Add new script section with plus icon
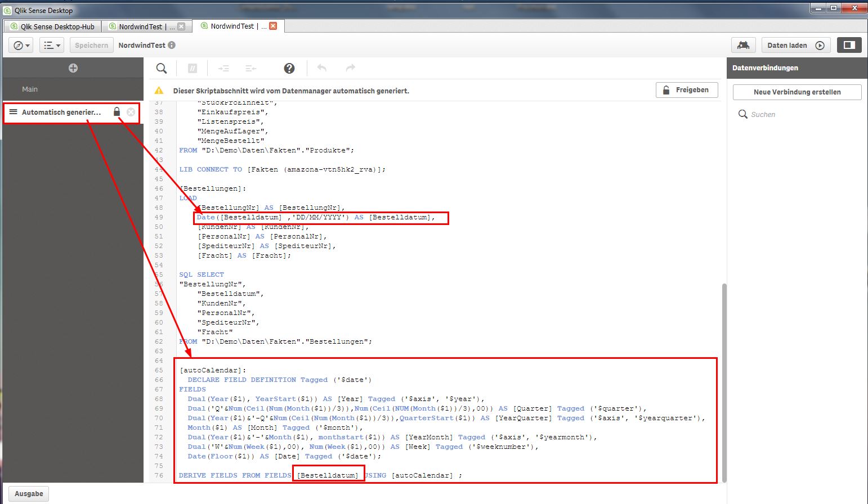Screen dimensions: 868x504 pyautogui.click(x=73, y=68)
